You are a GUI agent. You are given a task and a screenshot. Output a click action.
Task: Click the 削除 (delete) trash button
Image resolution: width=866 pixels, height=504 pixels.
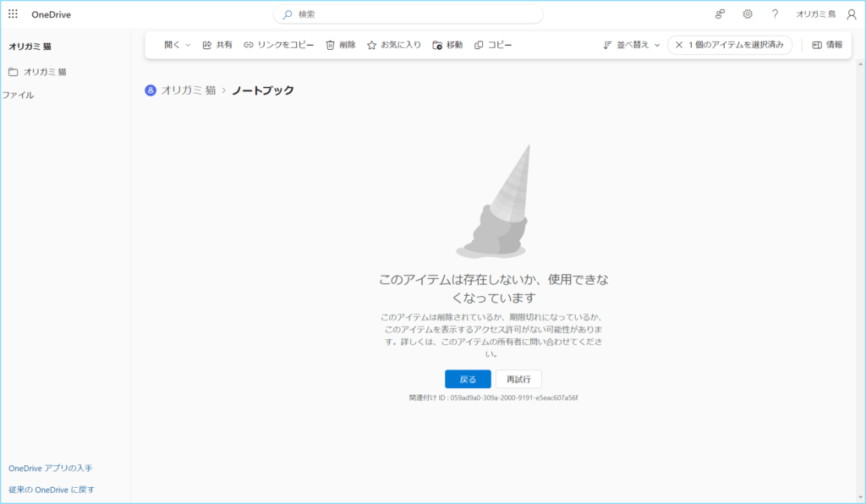[341, 45]
